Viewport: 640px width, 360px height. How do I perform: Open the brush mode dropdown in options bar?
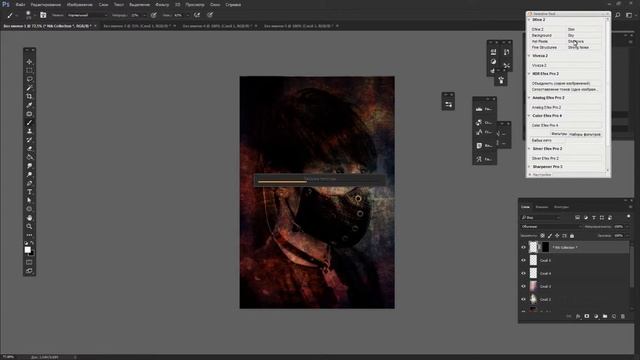(87, 15)
